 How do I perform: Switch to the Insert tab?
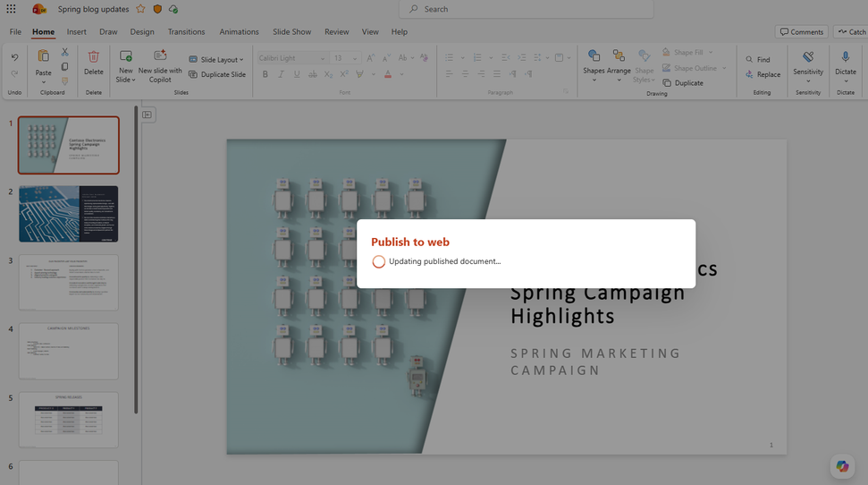[77, 31]
